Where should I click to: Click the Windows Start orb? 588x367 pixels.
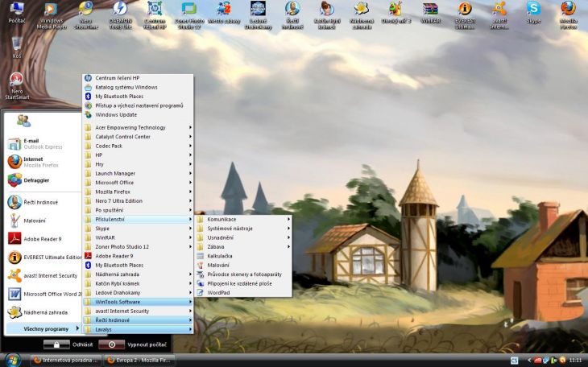(12, 361)
